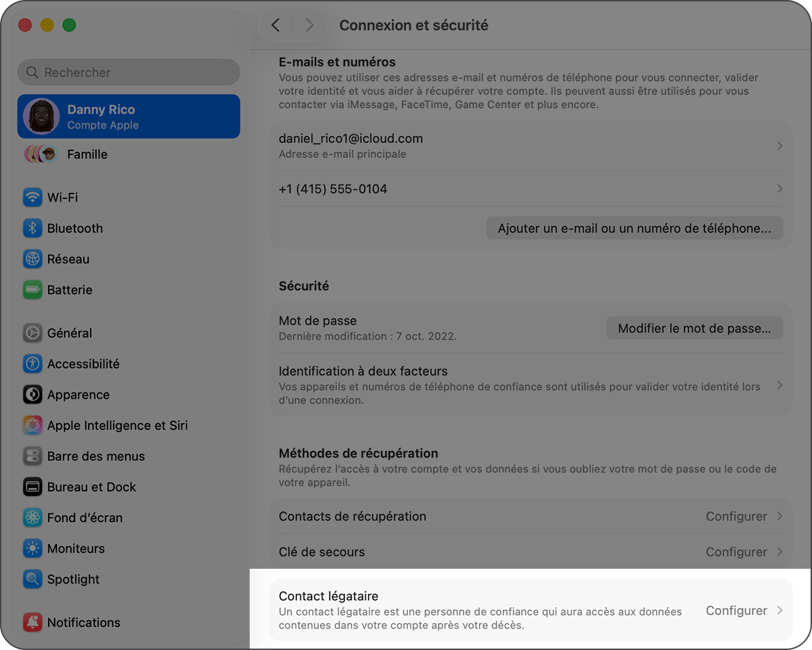The image size is (812, 650).
Task: Open the Bluetooth icon in sidebar
Action: click(32, 228)
